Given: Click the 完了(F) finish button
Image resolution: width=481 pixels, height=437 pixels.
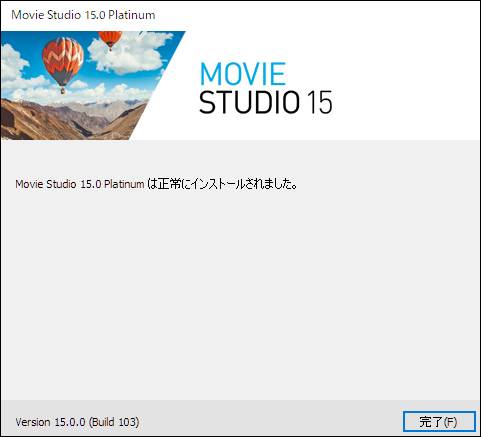Looking at the screenshot, I should (439, 422).
